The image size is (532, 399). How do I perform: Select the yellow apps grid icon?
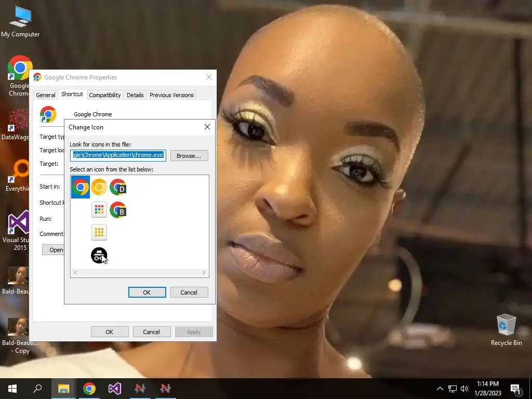(x=99, y=232)
